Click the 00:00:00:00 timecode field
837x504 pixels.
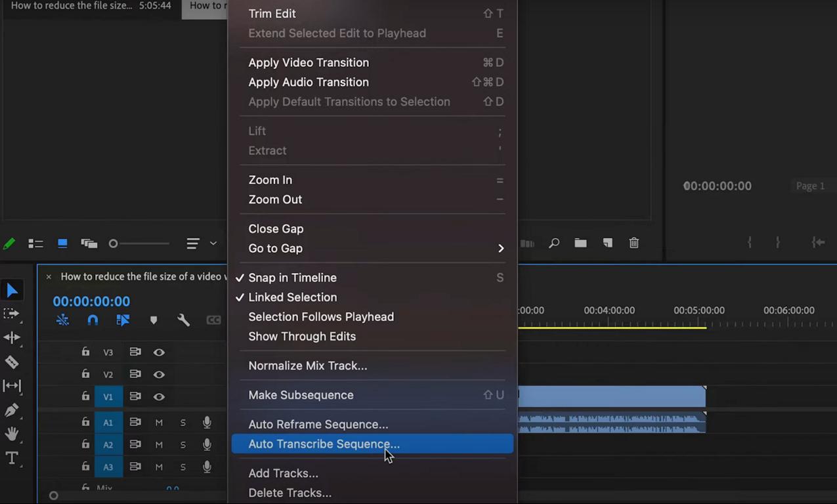tap(91, 301)
